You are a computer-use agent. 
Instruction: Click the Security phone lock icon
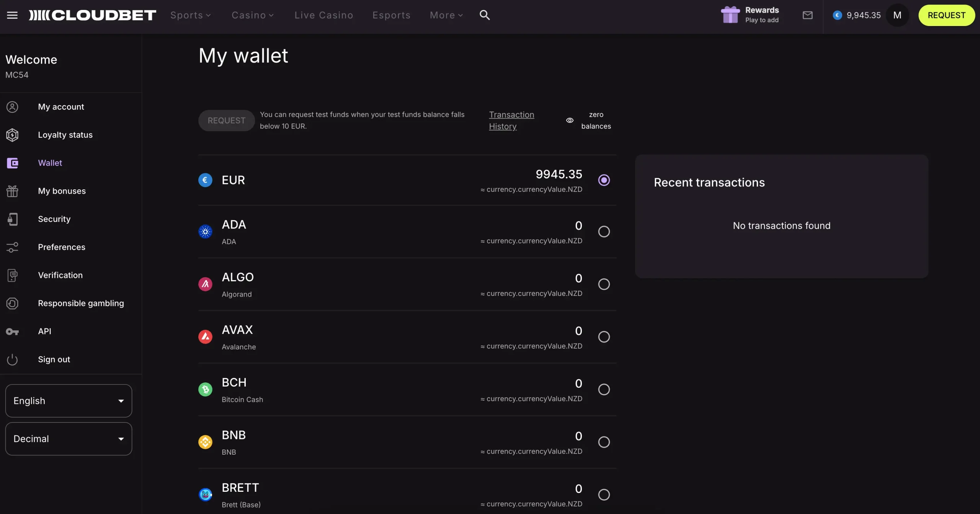12,219
